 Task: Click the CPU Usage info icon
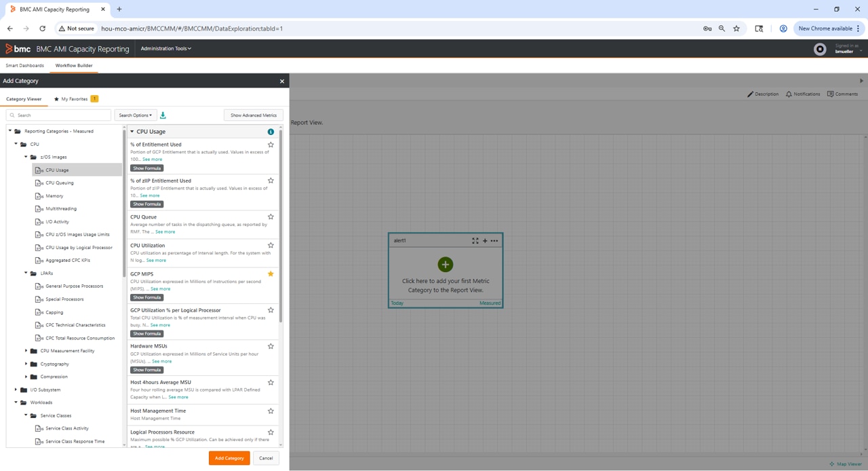[x=271, y=132]
